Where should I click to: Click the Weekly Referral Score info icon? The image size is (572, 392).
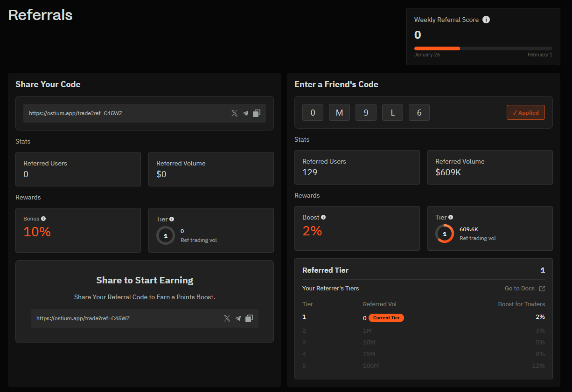point(486,20)
